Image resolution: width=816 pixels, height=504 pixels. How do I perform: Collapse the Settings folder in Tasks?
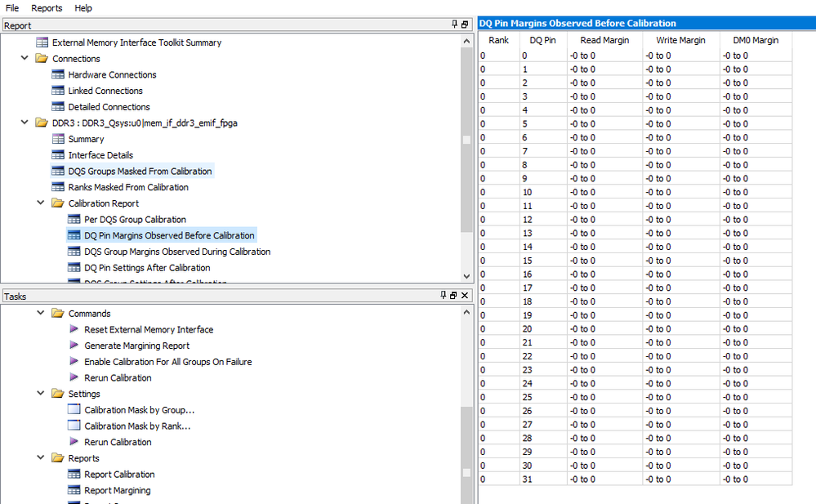(x=42, y=394)
